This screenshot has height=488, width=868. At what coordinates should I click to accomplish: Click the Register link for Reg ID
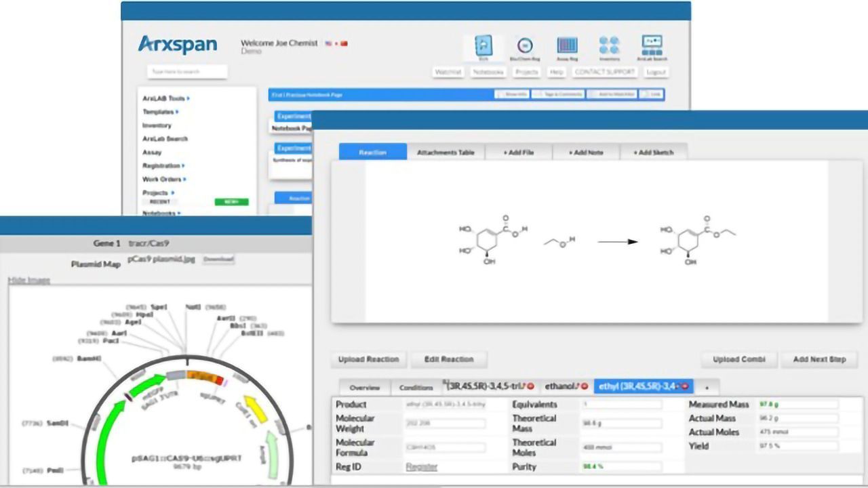[422, 467]
